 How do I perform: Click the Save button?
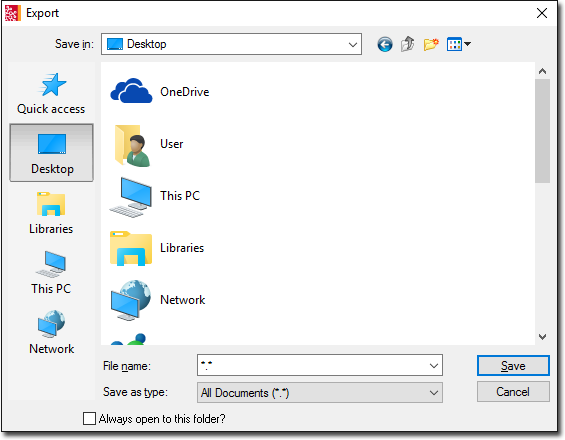(513, 365)
